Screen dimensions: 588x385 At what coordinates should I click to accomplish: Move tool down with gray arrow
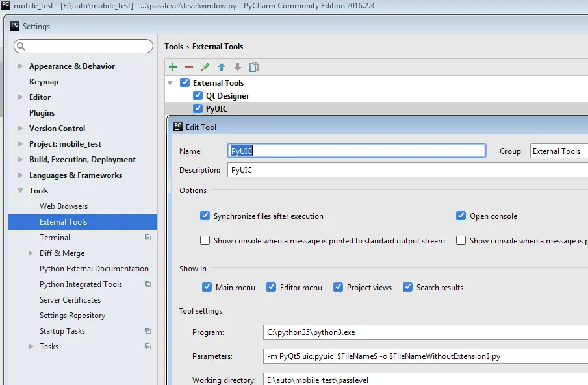coord(238,67)
